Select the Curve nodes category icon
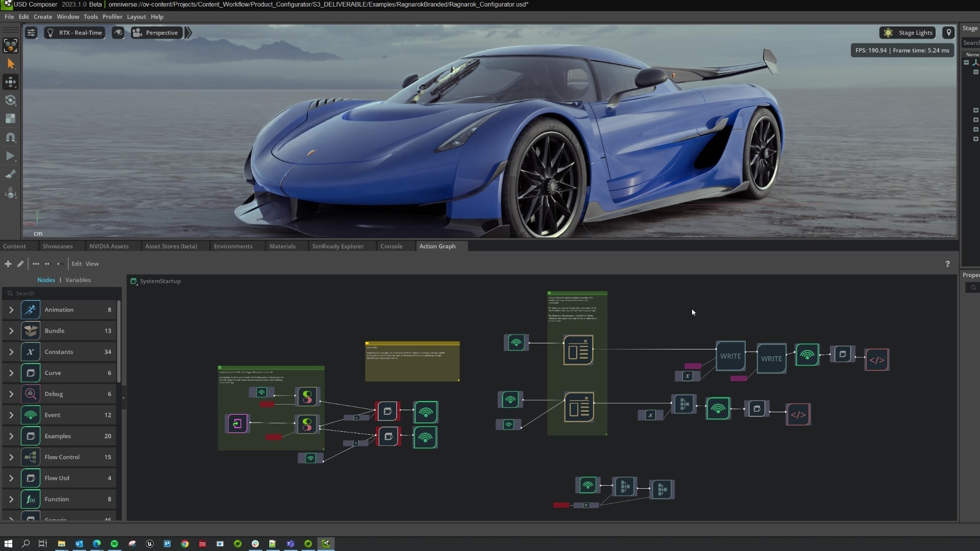 [x=30, y=373]
